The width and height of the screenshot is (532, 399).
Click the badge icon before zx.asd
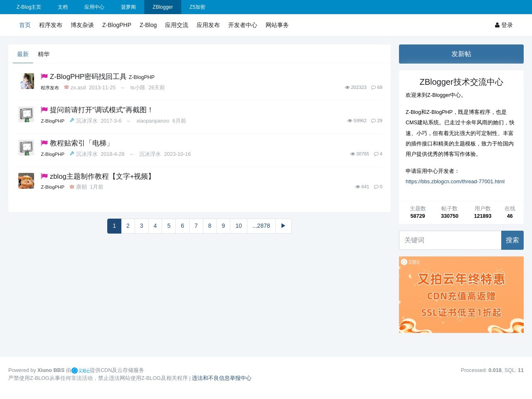click(66, 87)
